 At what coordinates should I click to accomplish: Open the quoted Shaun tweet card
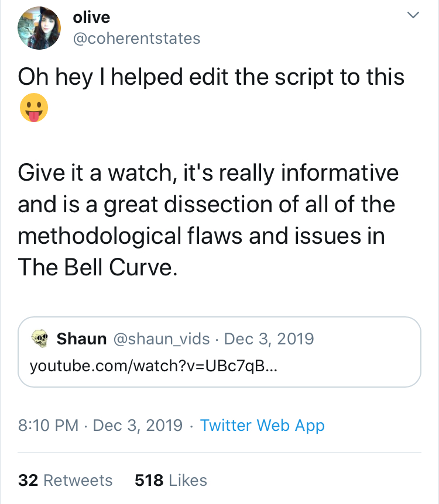click(219, 352)
